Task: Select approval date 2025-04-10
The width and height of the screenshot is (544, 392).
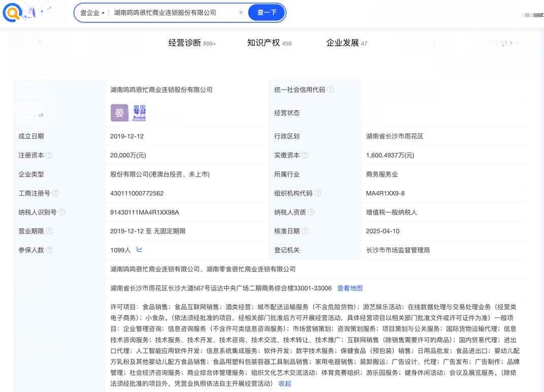Action: coord(382,231)
